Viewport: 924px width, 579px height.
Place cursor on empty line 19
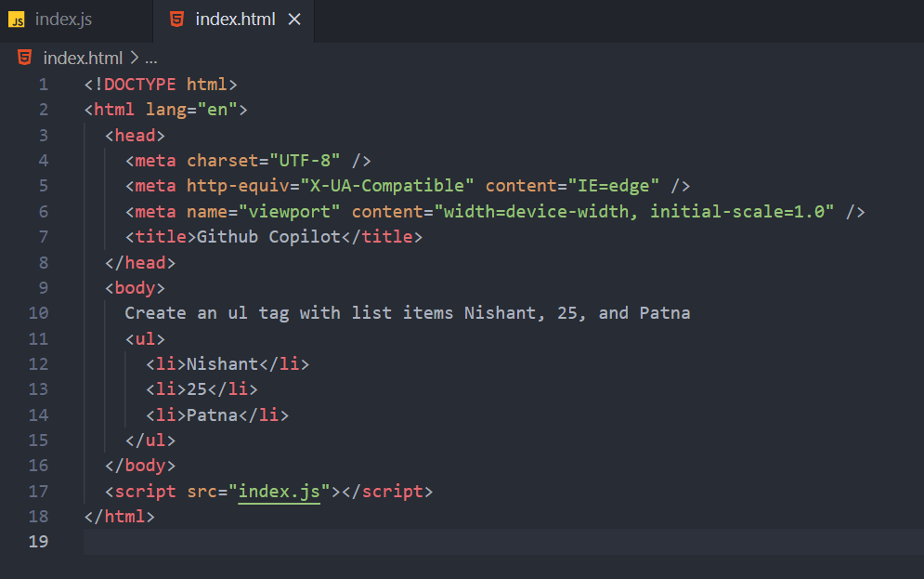[x=503, y=541]
